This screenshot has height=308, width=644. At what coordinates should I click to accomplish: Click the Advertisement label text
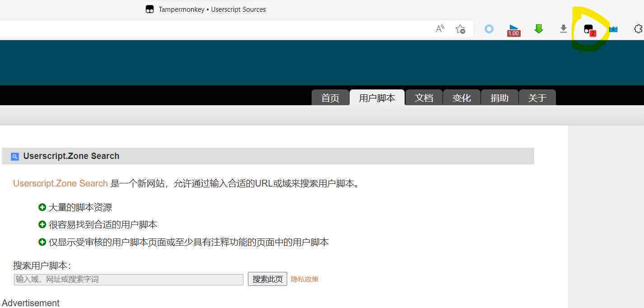31,303
